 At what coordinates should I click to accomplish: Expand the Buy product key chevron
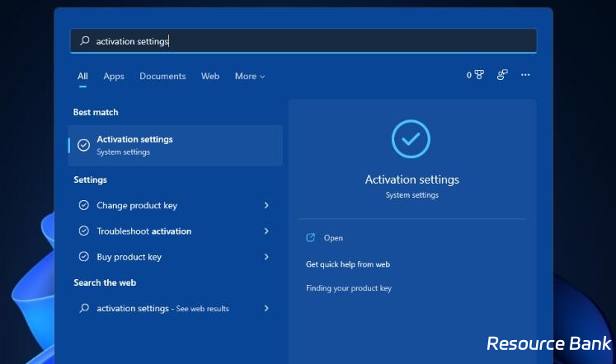(x=266, y=257)
